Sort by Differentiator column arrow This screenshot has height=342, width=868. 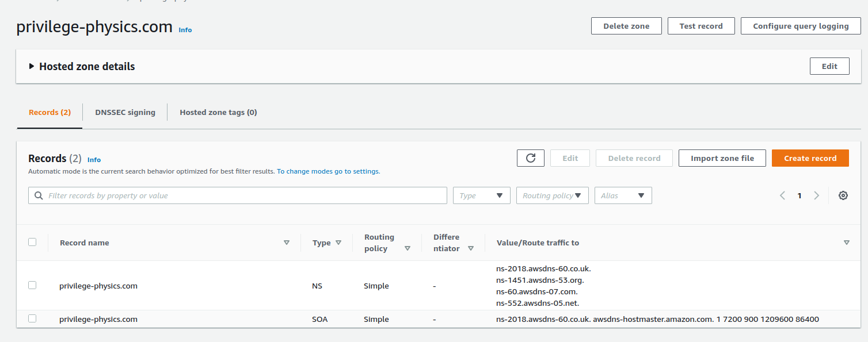click(x=471, y=248)
